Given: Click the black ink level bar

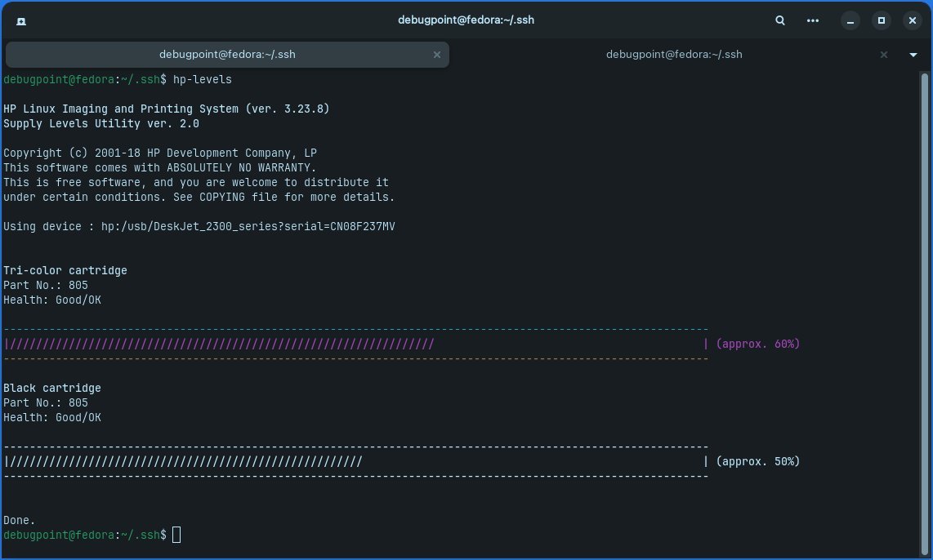Looking at the screenshot, I should coord(356,462).
